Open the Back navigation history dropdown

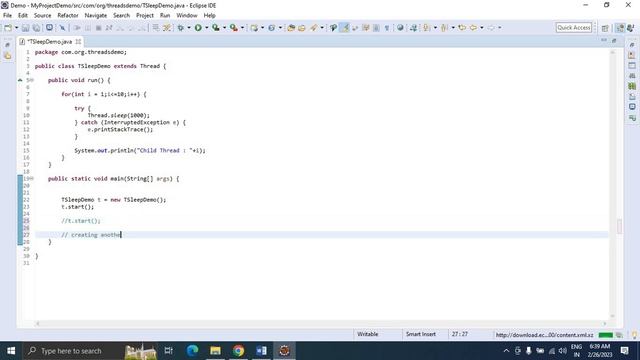[482, 28]
